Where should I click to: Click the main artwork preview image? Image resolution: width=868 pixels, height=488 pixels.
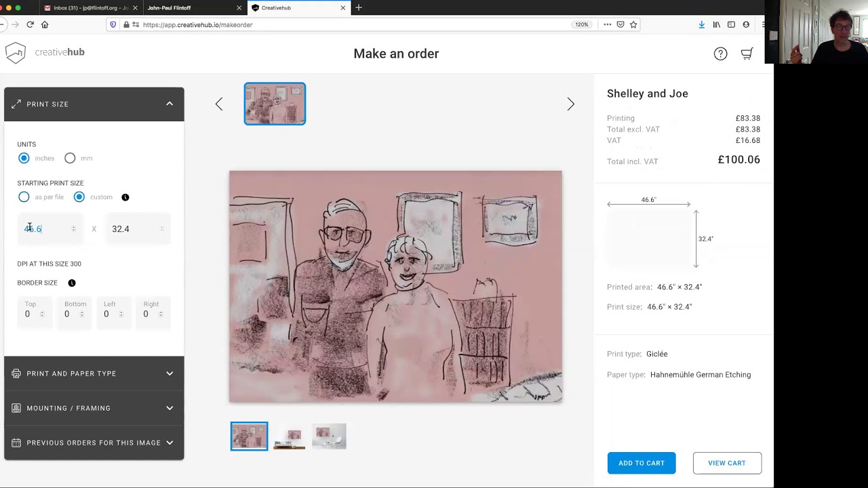395,287
